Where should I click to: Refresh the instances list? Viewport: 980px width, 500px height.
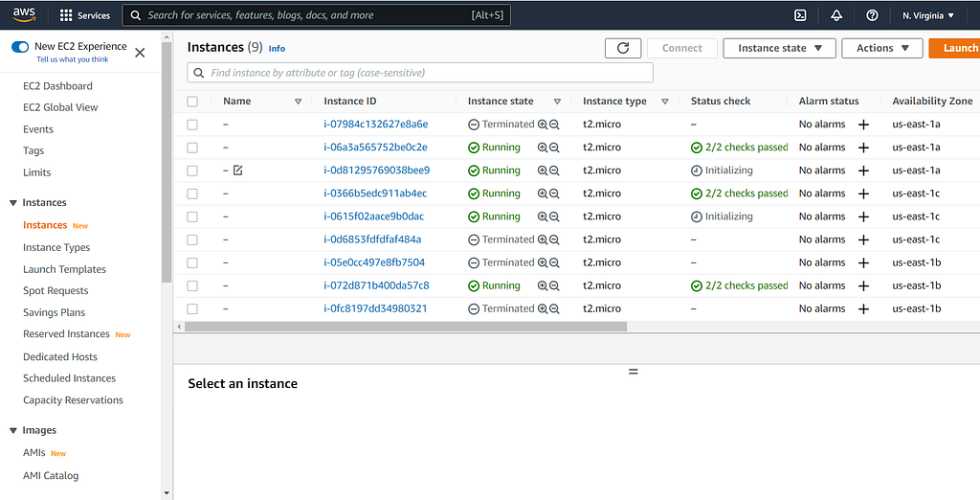623,48
